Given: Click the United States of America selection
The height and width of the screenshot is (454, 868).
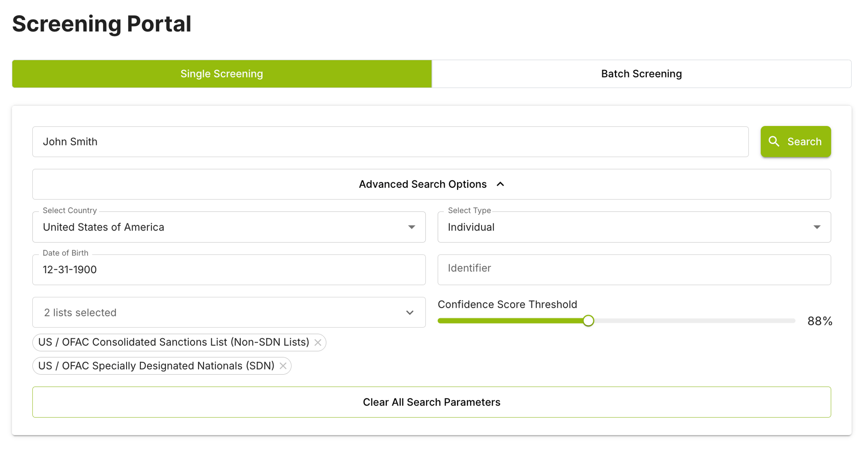Looking at the screenshot, I should pos(103,227).
